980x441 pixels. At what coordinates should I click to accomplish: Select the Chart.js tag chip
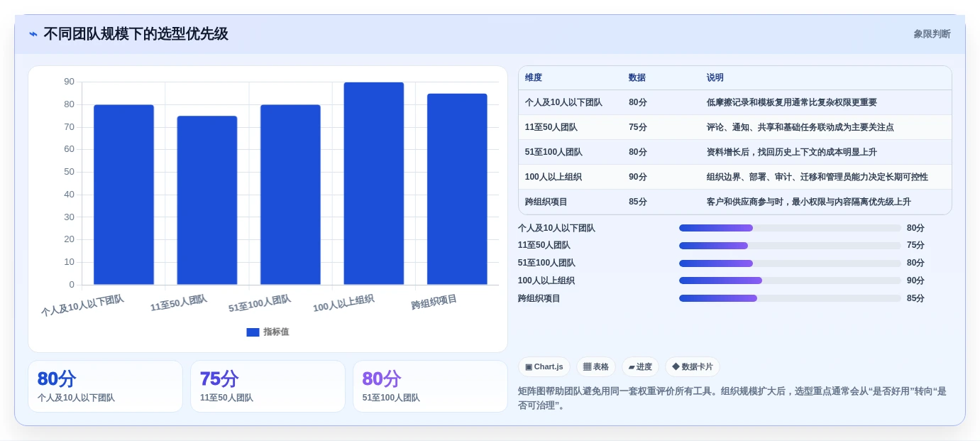coord(544,366)
